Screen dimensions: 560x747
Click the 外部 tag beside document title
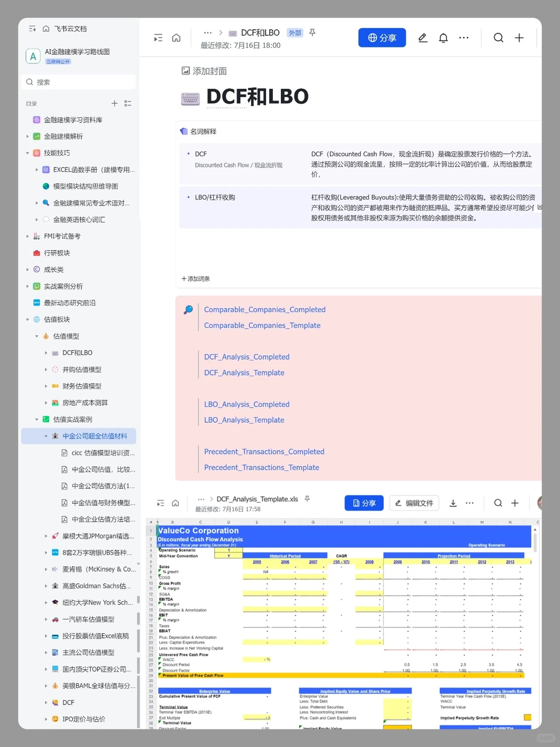click(295, 33)
